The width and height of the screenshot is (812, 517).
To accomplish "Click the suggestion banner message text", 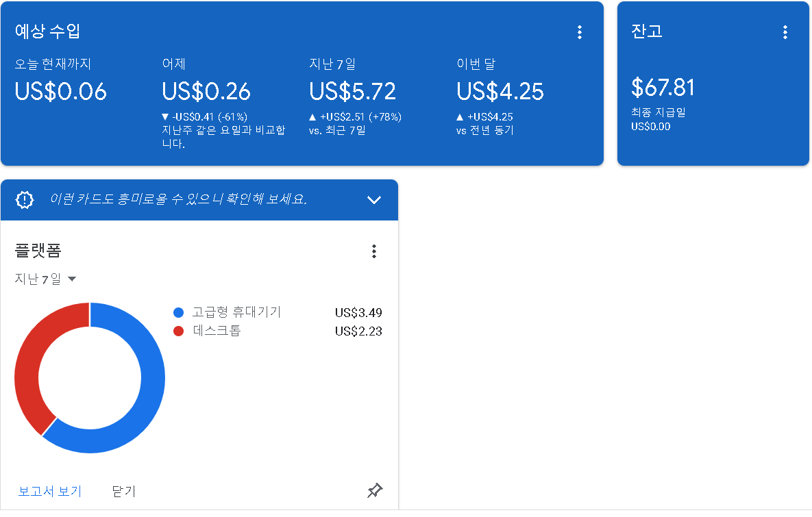I will [x=178, y=199].
